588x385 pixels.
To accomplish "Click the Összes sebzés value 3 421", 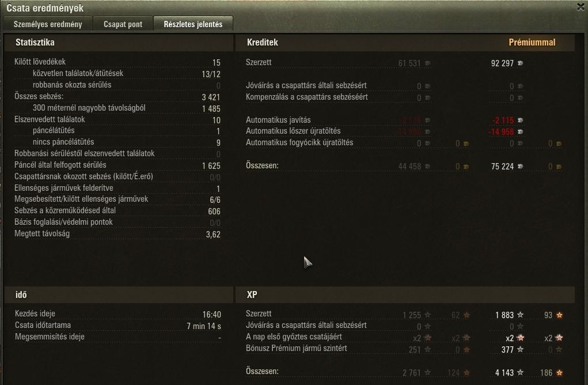I will (211, 97).
